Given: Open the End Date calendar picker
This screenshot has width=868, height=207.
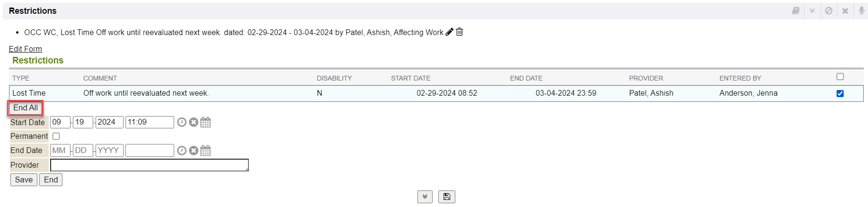Looking at the screenshot, I should 205,151.
